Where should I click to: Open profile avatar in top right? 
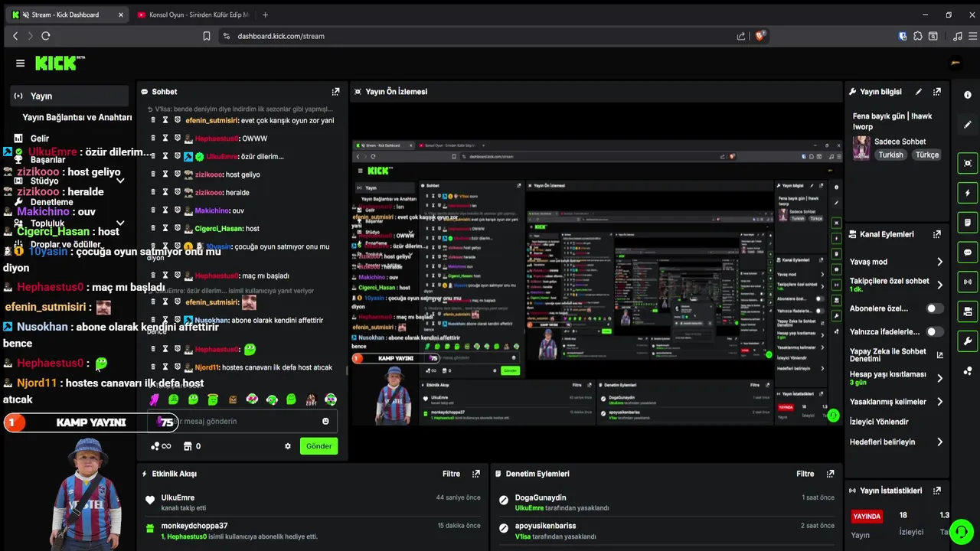coord(955,64)
